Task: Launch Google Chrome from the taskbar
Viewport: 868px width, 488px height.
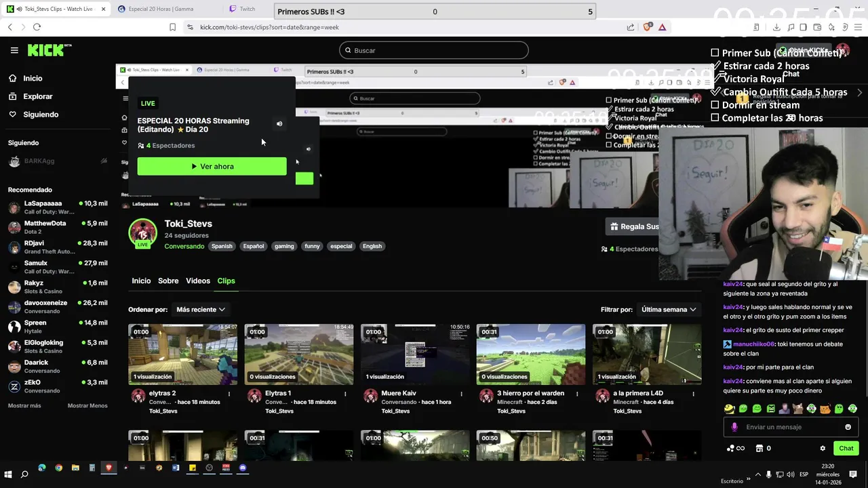Action: click(x=58, y=468)
